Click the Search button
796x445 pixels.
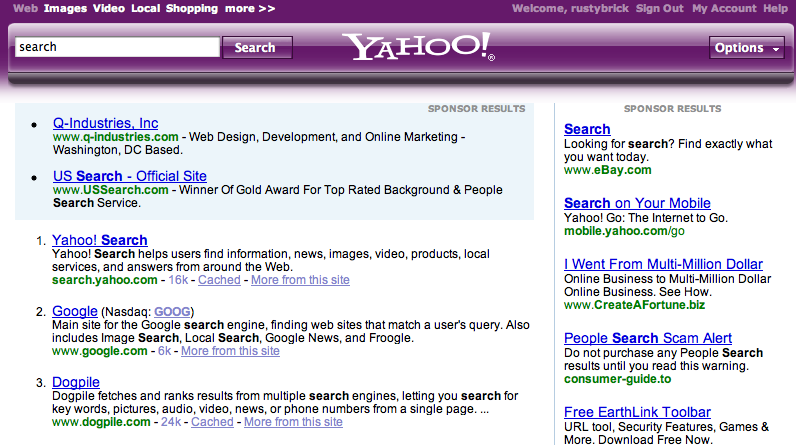coord(257,47)
